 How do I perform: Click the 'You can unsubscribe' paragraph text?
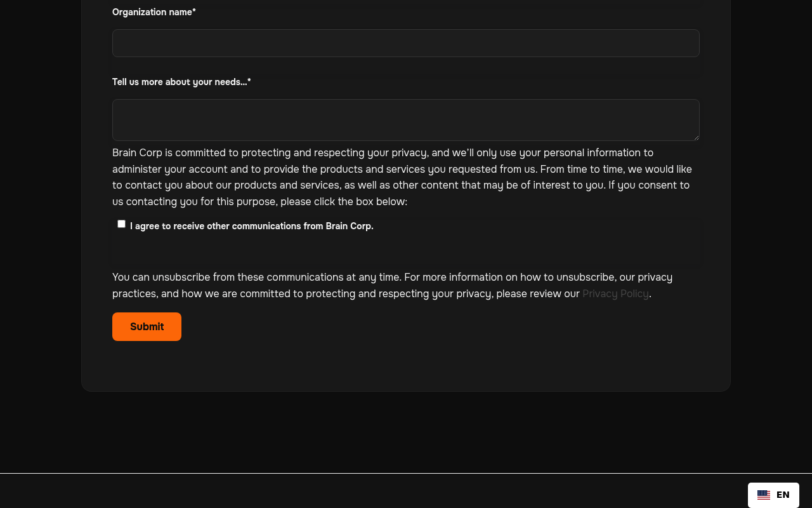[x=392, y=285]
